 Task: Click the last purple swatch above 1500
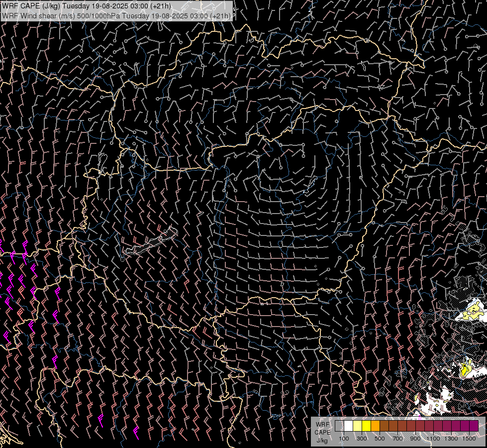coord(474,426)
